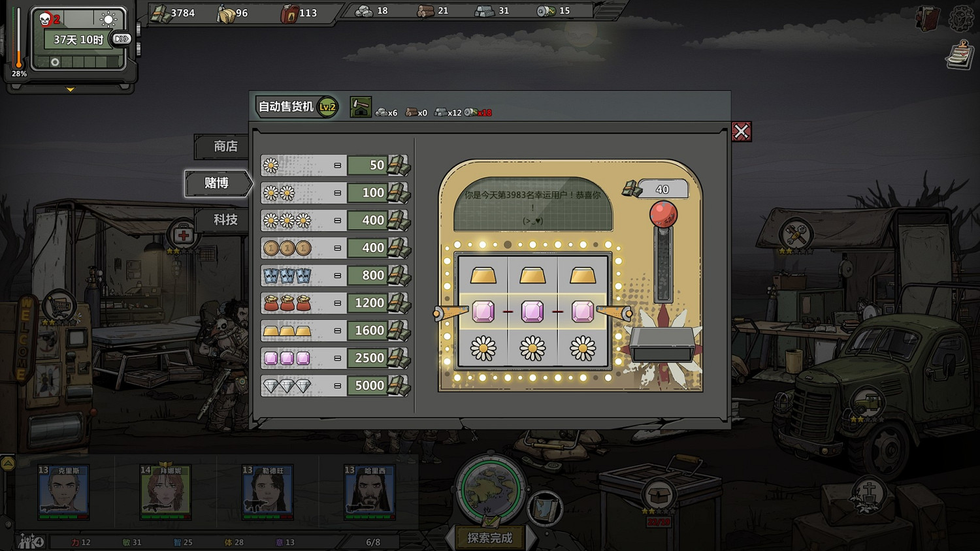
Task: Switch to the 科技 tab
Action: click(222, 220)
